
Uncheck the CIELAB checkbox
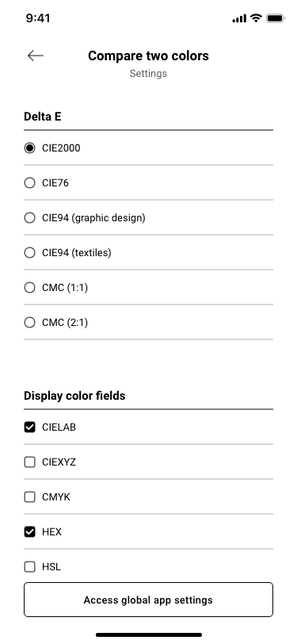[29, 427]
